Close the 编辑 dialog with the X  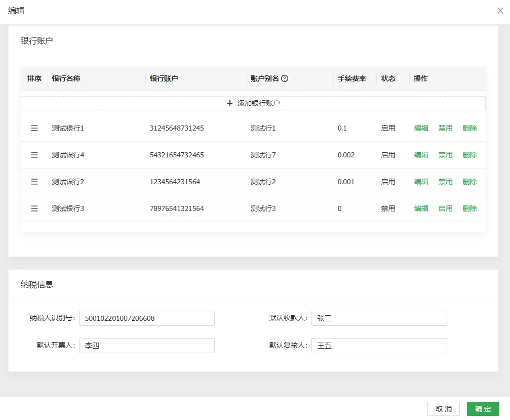(500, 11)
